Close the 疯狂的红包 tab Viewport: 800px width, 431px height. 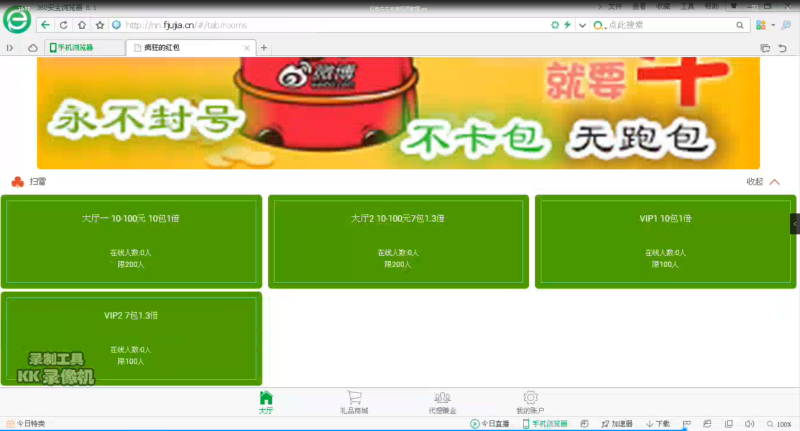247,47
